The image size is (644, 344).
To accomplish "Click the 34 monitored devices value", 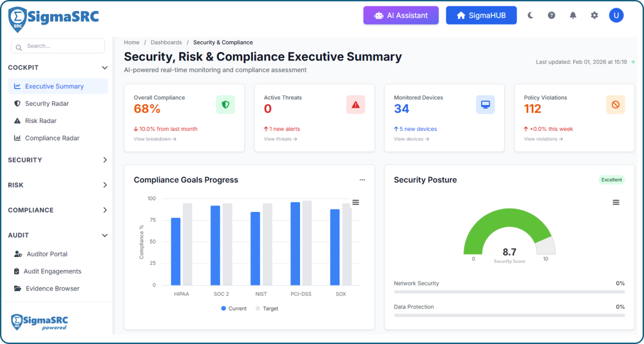I will pyautogui.click(x=402, y=109).
